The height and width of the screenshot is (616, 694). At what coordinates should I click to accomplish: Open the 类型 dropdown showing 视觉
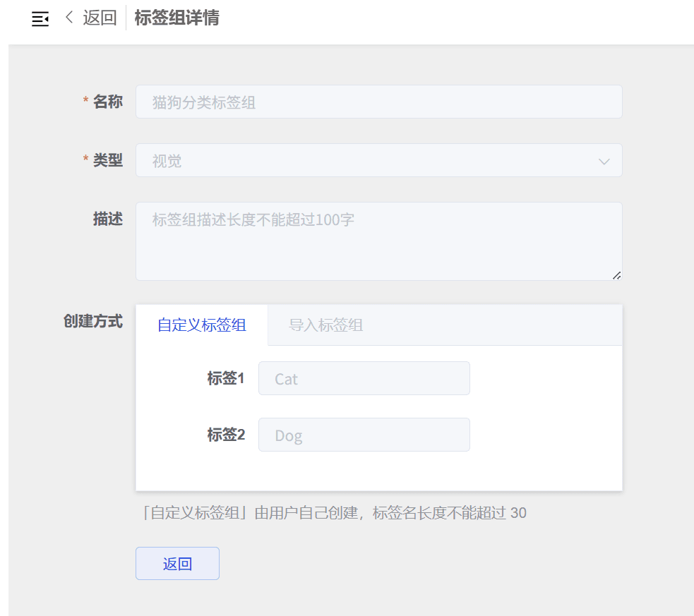(x=367, y=161)
